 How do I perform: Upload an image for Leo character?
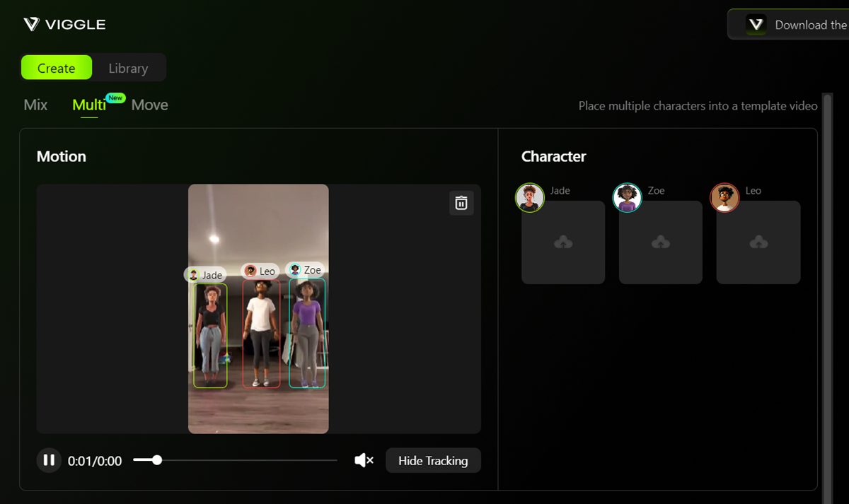758,242
